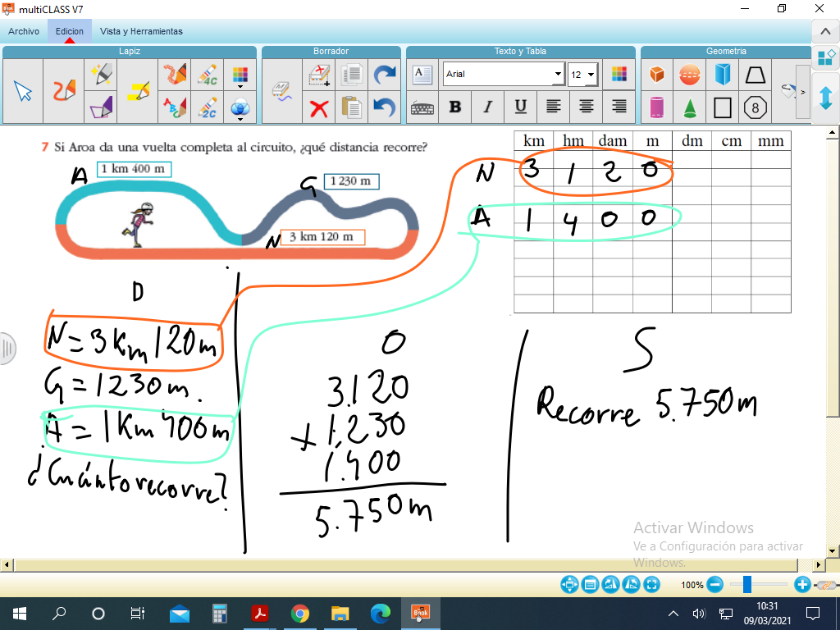Select the yellow highlighter tool

[x=138, y=91]
